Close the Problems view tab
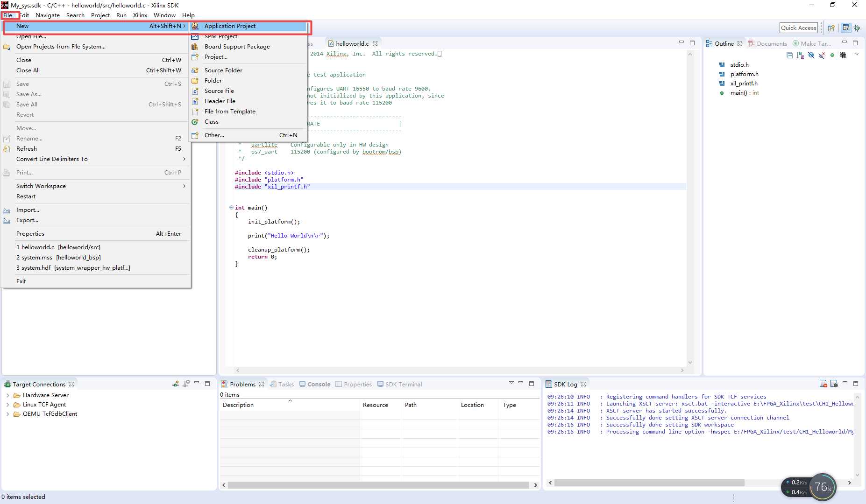This screenshot has width=866, height=504. tap(262, 384)
